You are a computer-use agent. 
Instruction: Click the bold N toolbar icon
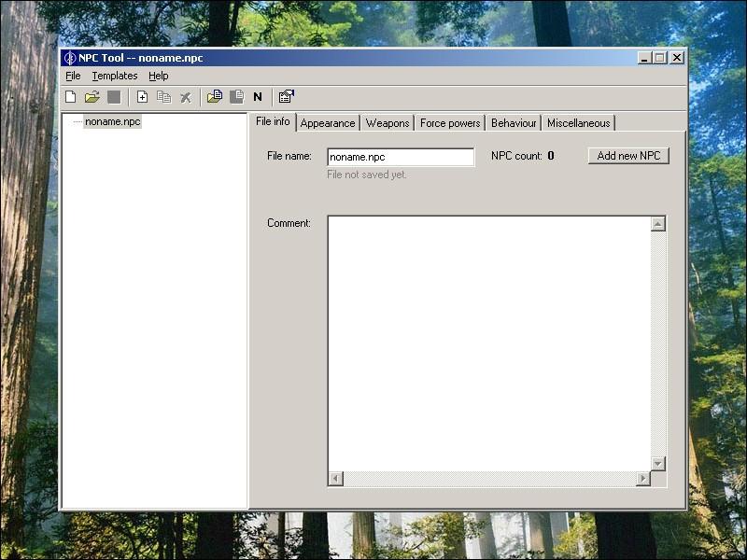[x=258, y=97]
